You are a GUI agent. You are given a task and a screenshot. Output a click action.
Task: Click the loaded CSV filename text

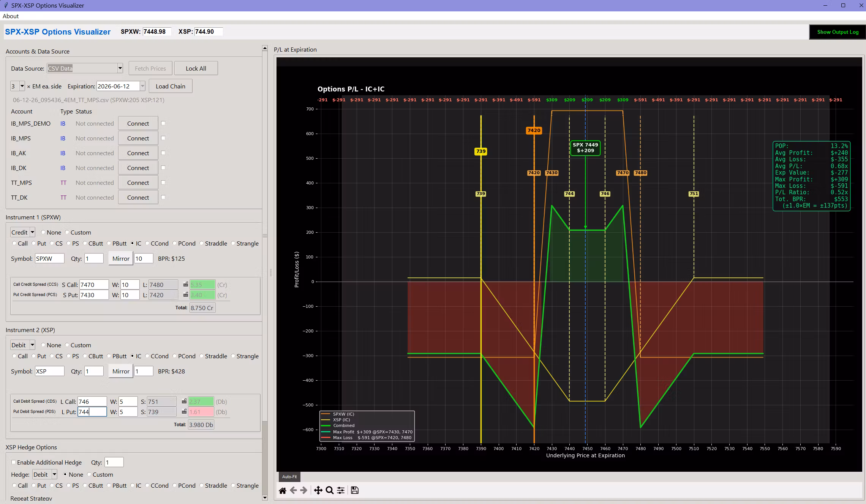pyautogui.click(x=88, y=100)
